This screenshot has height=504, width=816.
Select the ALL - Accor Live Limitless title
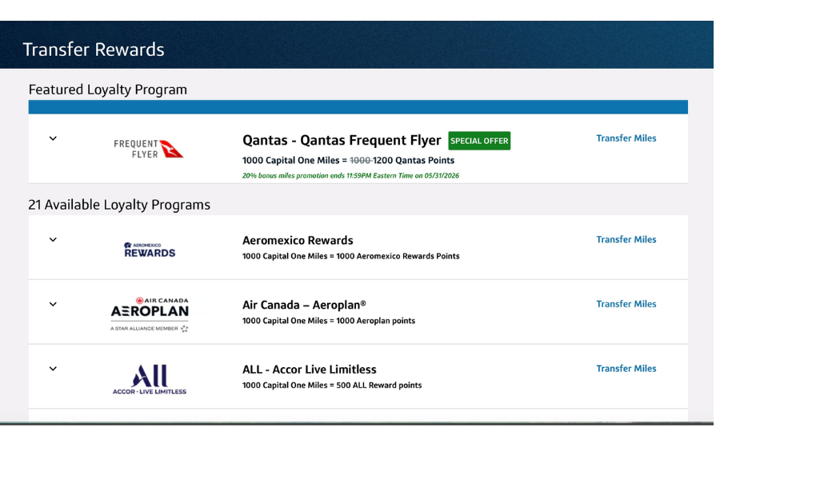tap(309, 370)
